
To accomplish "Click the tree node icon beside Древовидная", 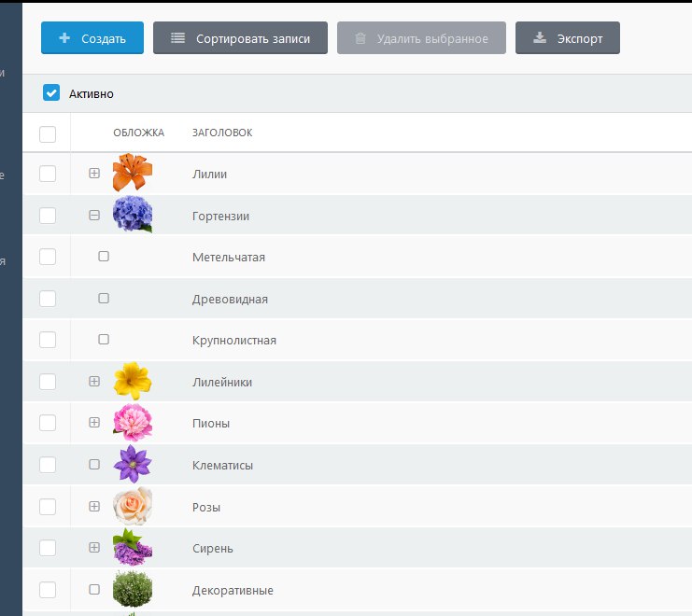I will (x=104, y=298).
